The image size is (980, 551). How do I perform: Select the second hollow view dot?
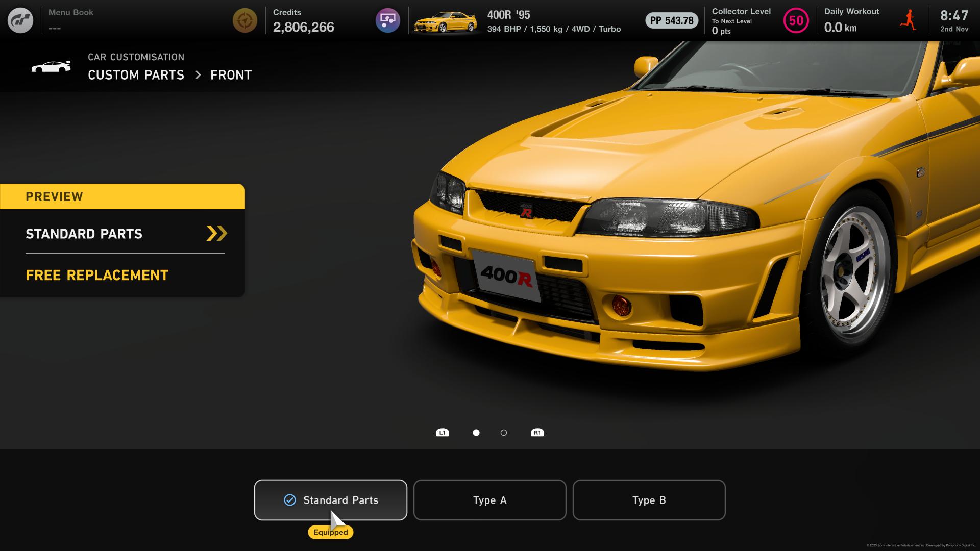click(x=504, y=433)
